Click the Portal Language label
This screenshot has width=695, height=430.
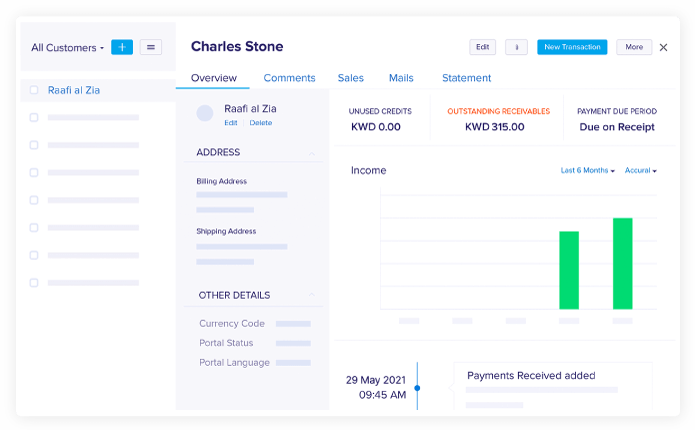coord(234,363)
